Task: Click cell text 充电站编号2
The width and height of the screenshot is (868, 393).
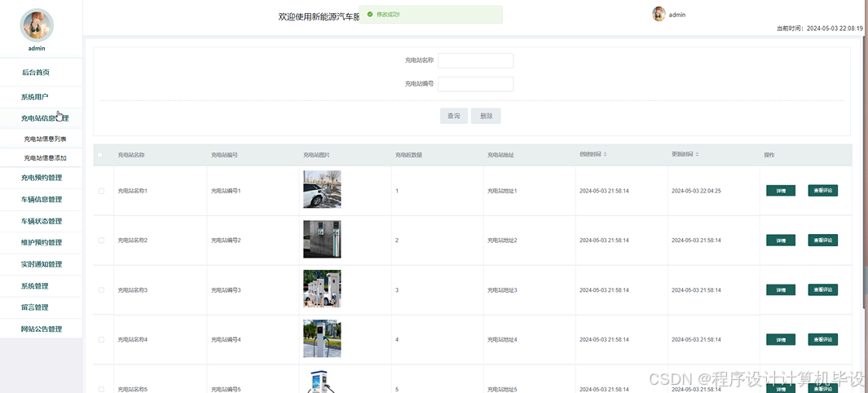Action: [x=226, y=241]
